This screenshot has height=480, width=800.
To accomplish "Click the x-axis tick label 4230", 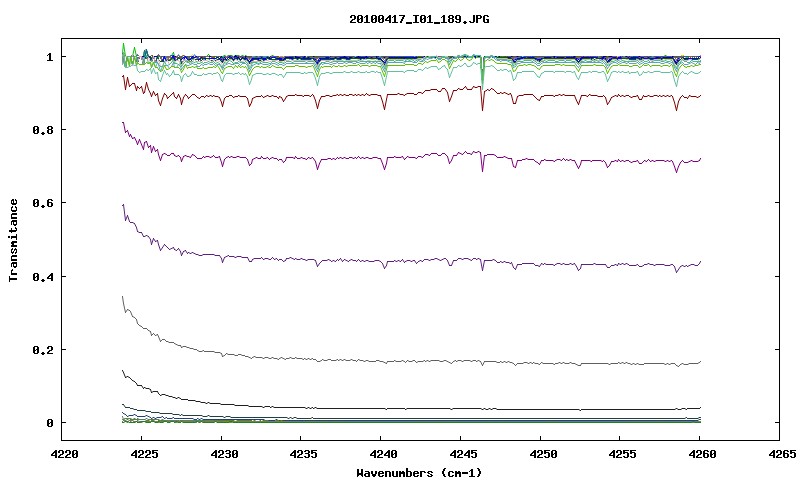I will pos(224,454).
